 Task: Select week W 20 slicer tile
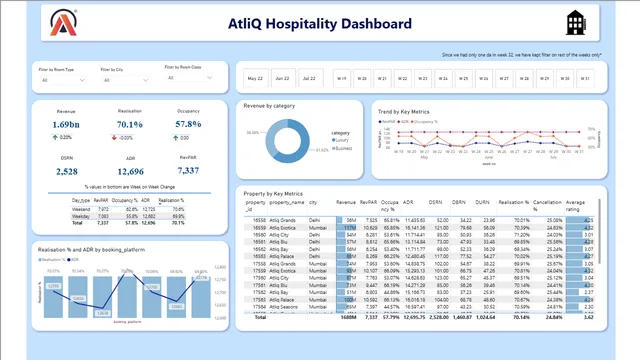coord(362,78)
